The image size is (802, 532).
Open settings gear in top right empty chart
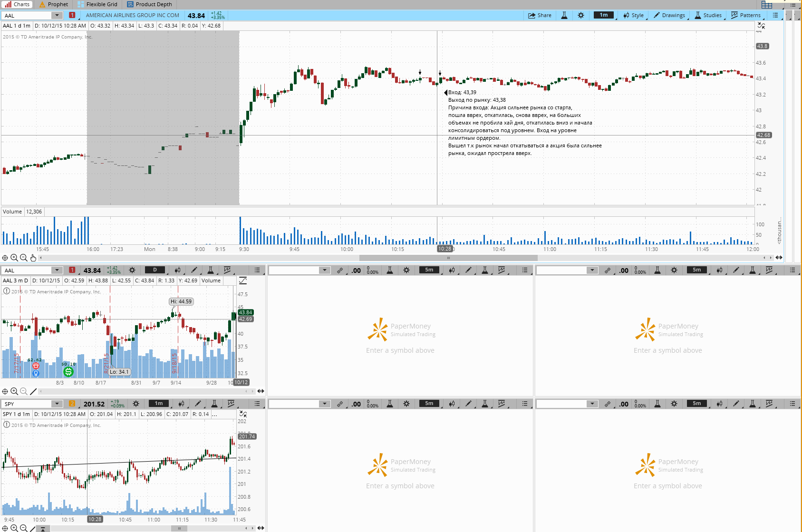(x=674, y=270)
